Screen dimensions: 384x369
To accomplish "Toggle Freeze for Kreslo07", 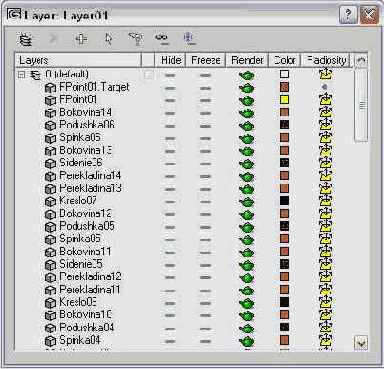I will pos(205,202).
